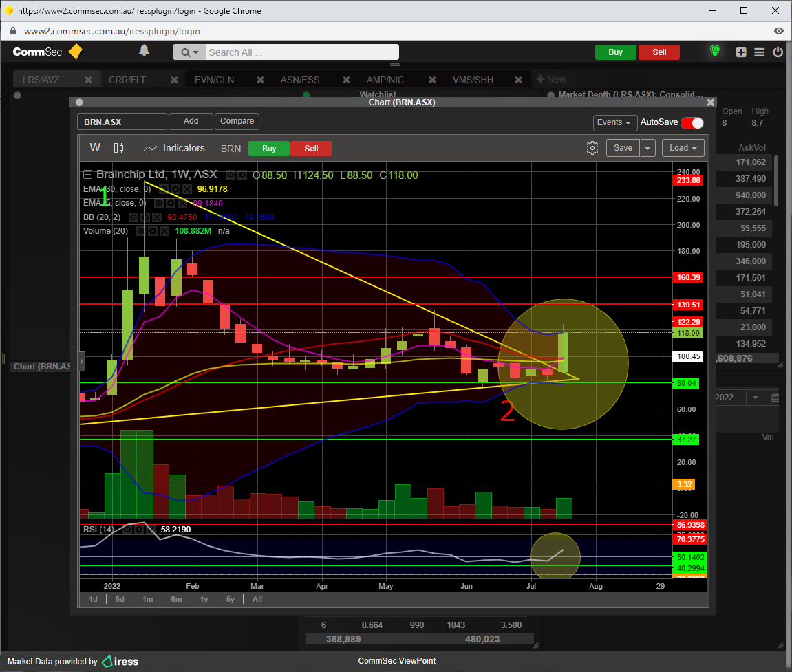Open settings for Brainchip Ltd main series
The height and width of the screenshot is (672, 792).
(242, 175)
